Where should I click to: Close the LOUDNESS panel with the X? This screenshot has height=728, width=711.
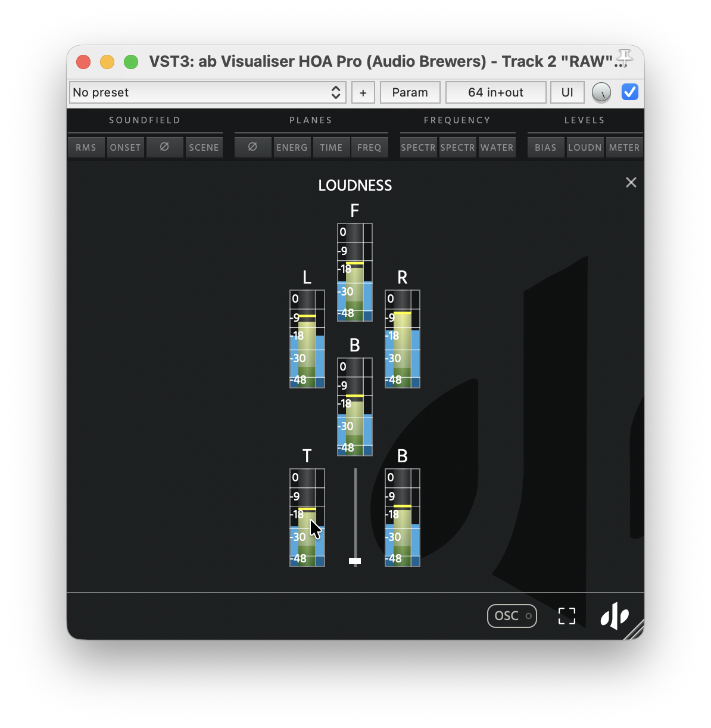click(631, 182)
